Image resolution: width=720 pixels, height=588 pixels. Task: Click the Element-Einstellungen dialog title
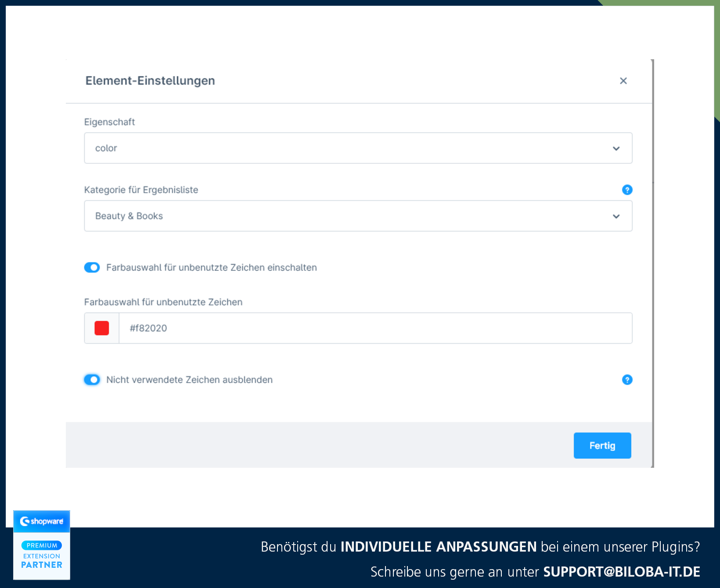150,81
